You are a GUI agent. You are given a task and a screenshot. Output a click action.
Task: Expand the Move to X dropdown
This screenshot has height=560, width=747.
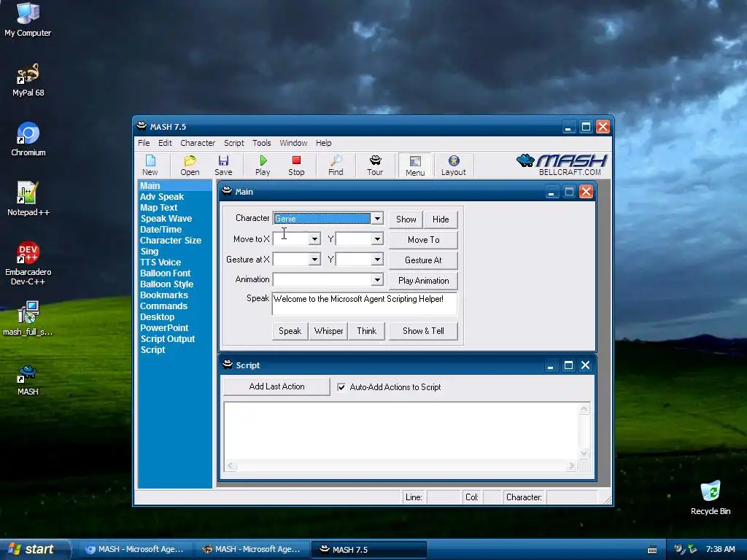314,239
